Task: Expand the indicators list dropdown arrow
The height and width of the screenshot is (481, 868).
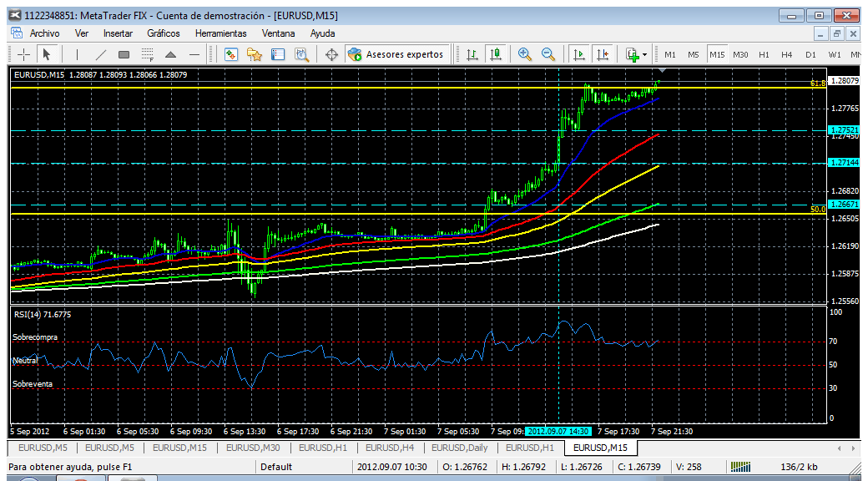Action: (645, 55)
